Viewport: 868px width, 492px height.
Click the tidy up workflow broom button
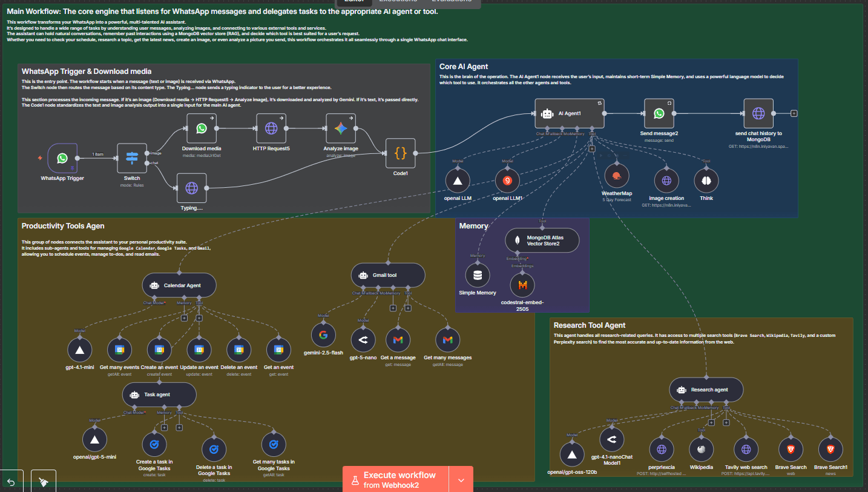coord(44,481)
